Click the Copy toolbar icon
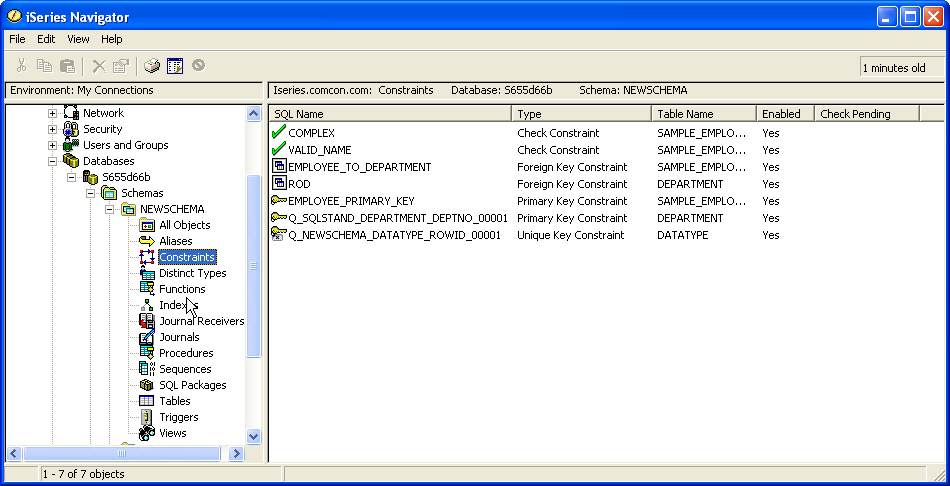This screenshot has height=486, width=950. [x=44, y=65]
